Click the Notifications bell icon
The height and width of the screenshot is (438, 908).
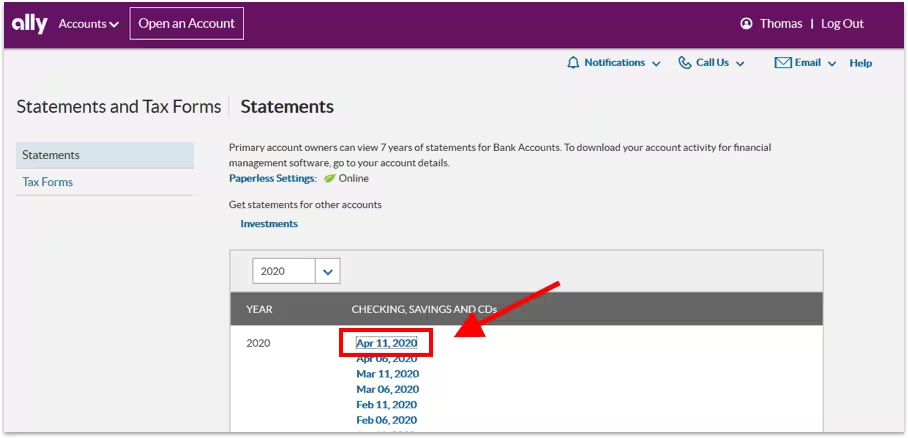coord(573,63)
